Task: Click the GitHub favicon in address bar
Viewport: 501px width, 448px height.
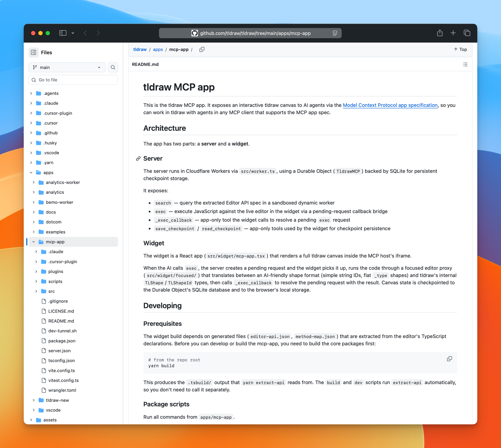Action: click(195, 33)
